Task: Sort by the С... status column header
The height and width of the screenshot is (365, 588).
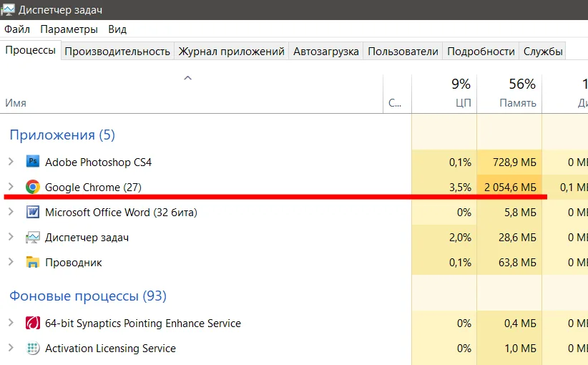Action: pyautogui.click(x=397, y=94)
